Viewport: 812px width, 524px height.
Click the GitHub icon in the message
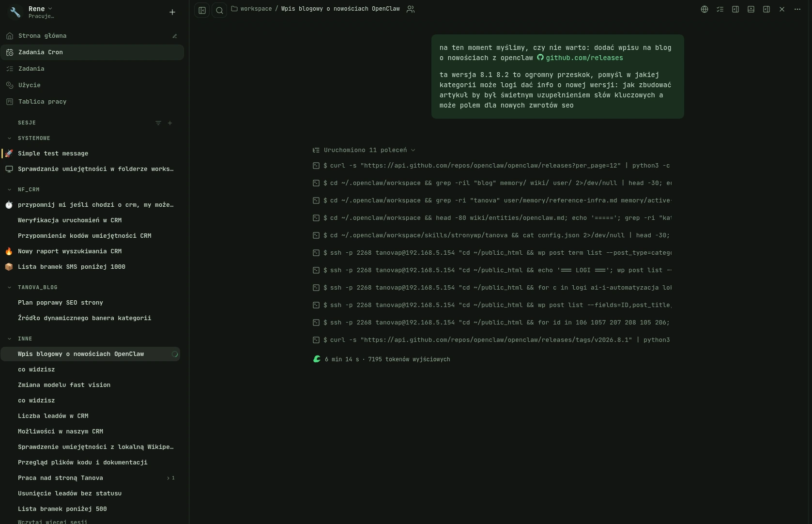pyautogui.click(x=540, y=58)
